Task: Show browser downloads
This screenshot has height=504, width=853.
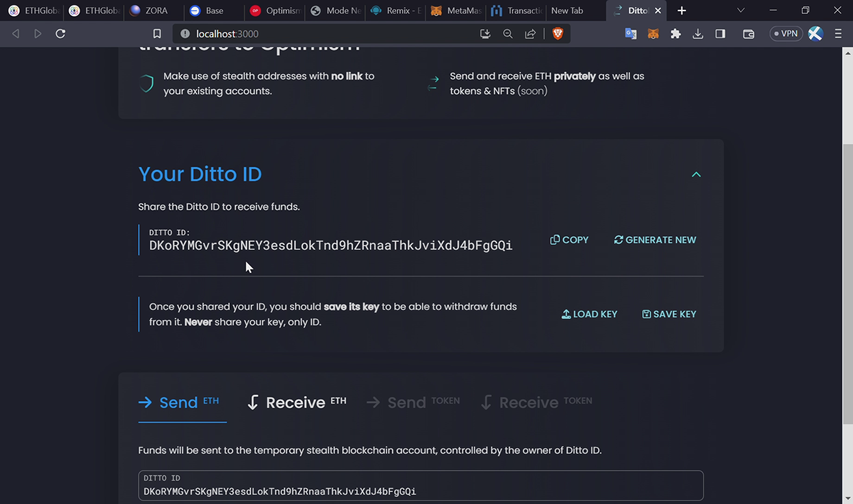Action: point(698,34)
